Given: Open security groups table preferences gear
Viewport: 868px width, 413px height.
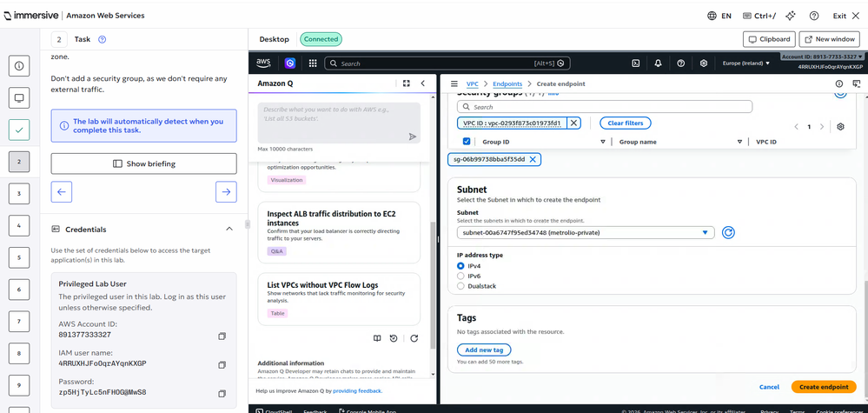Looking at the screenshot, I should 840,126.
